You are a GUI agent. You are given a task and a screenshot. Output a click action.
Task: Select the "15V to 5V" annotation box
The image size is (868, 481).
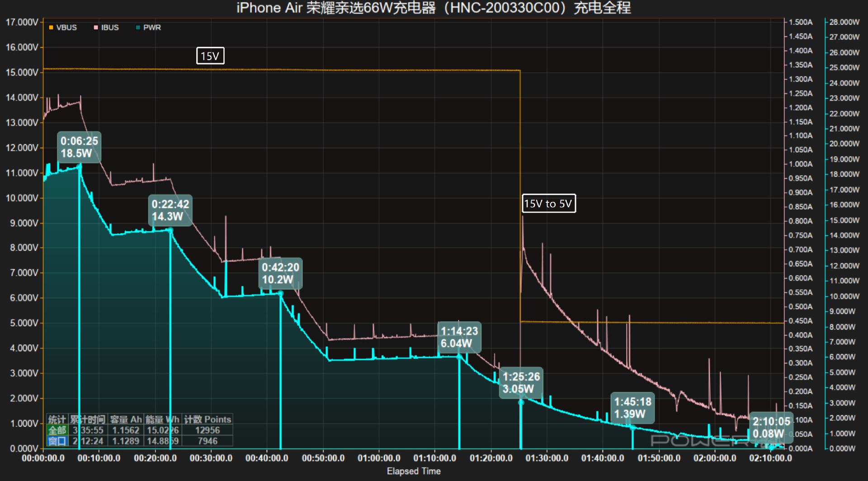click(x=548, y=204)
